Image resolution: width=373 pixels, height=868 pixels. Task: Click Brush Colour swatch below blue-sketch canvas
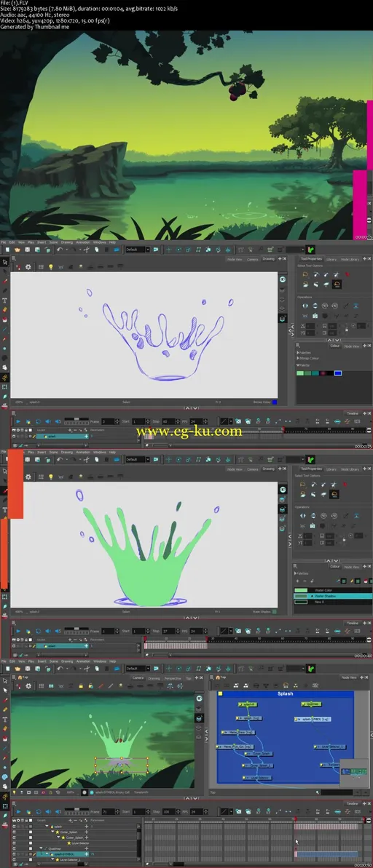point(275,402)
